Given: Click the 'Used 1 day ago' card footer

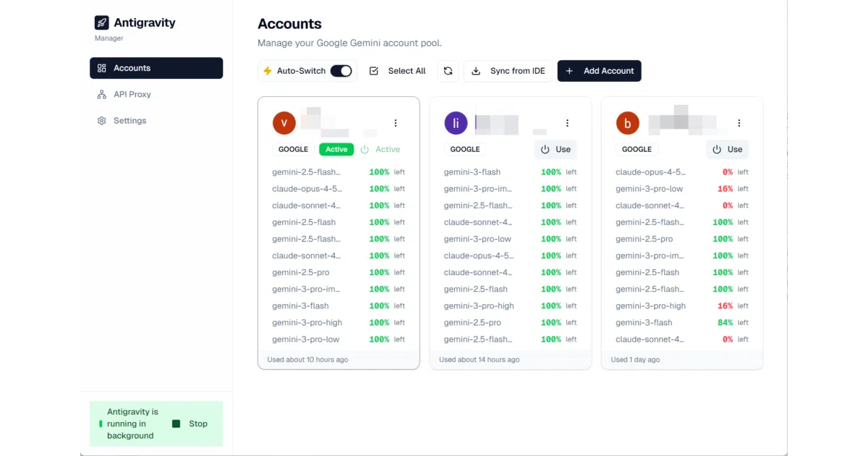Looking at the screenshot, I should (x=682, y=360).
